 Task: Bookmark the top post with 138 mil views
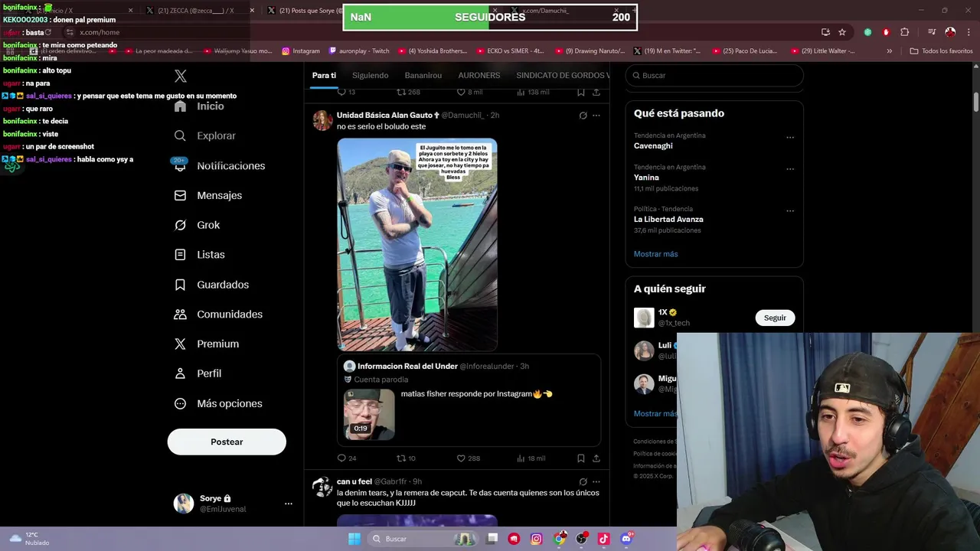tap(581, 92)
